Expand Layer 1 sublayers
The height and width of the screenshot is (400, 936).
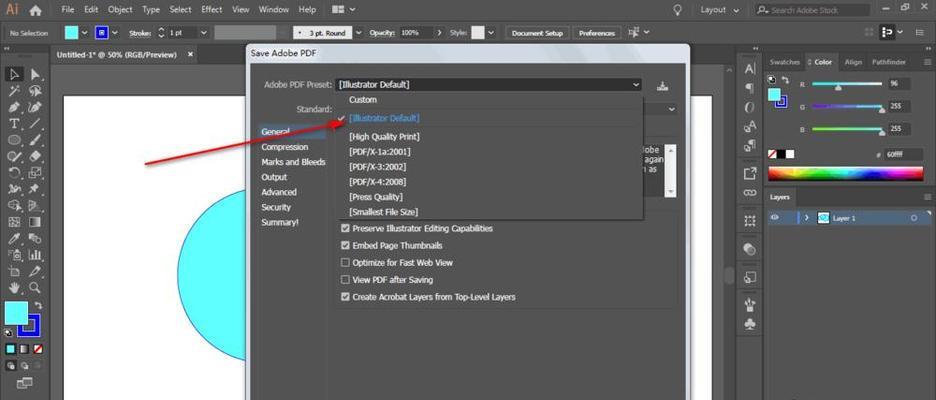(x=806, y=219)
